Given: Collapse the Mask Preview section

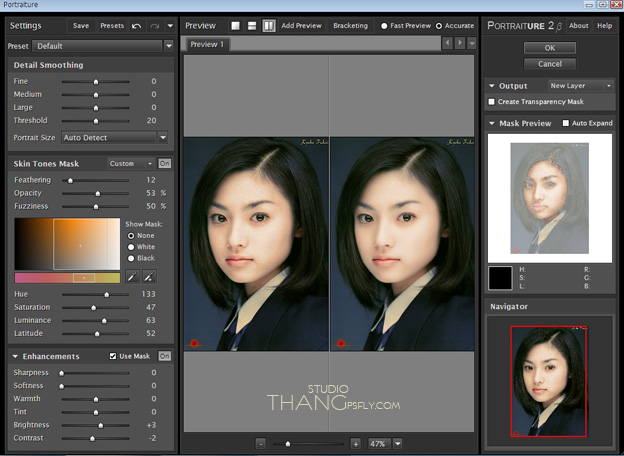Looking at the screenshot, I should point(492,123).
